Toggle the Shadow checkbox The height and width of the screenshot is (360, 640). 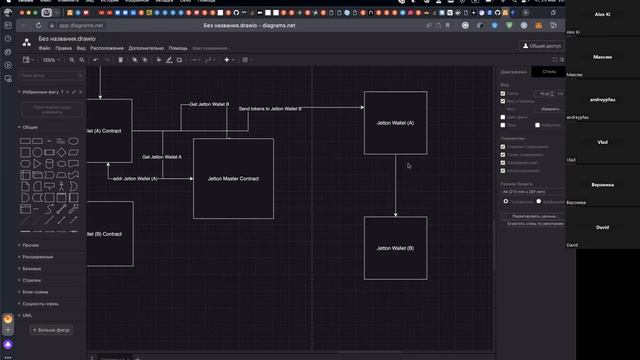pos(503,125)
